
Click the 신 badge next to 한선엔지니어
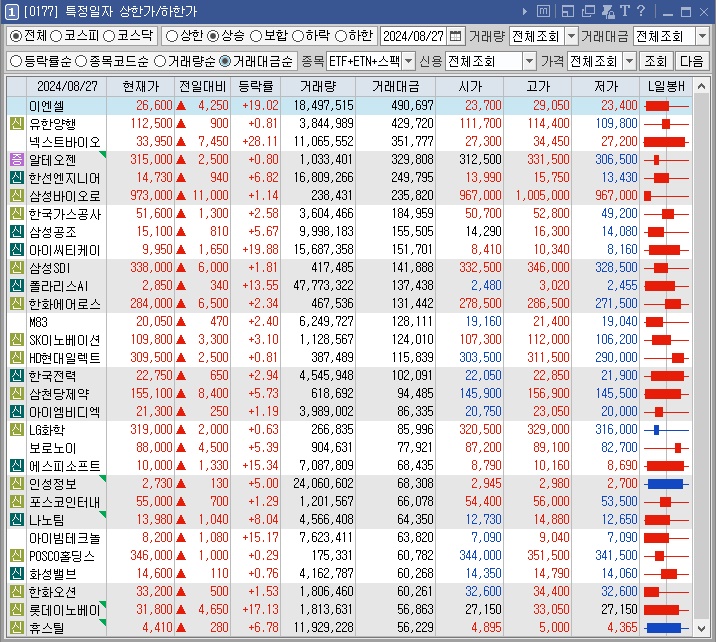pyautogui.click(x=17, y=178)
